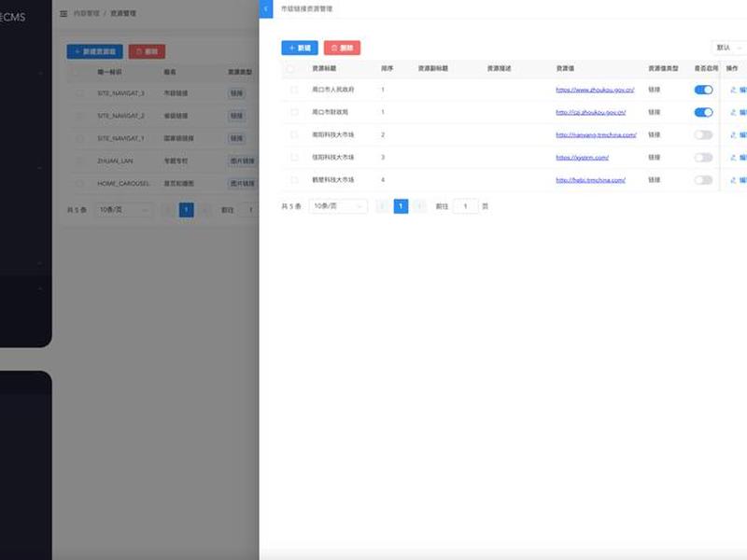Click the SITE_NAVIGAT_1 row identifier
The height and width of the screenshot is (560, 747).
(121, 138)
